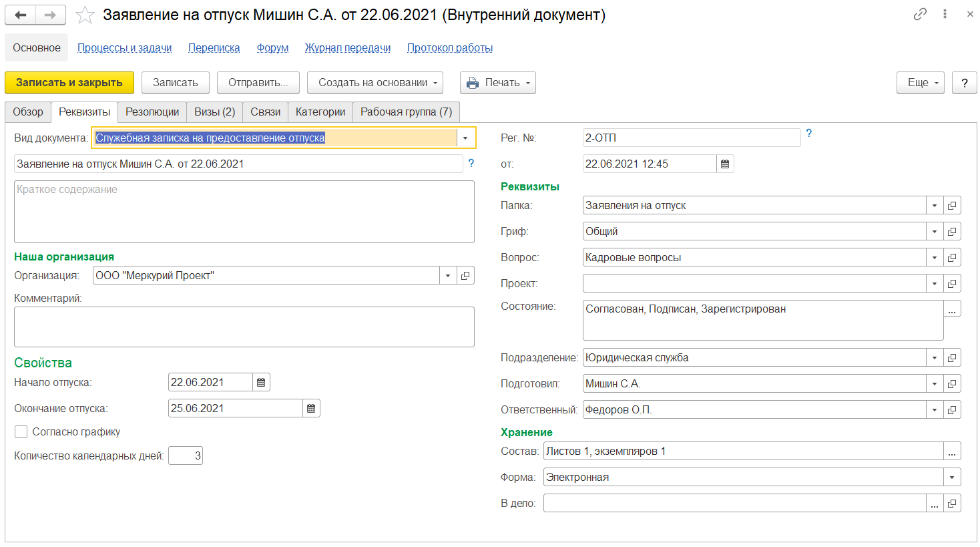Switch to the Визы (2) tab
Viewport: 980px width, 547px height.
pyautogui.click(x=214, y=112)
